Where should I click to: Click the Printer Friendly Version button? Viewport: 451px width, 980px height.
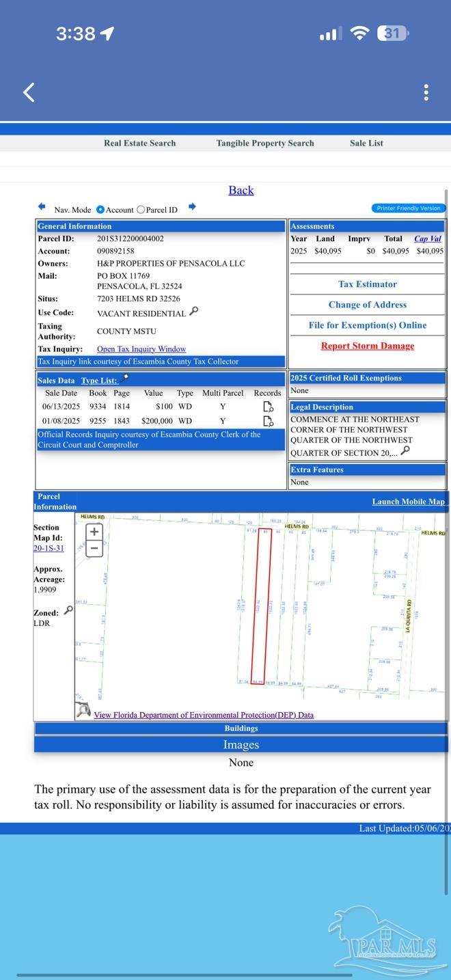[409, 208]
